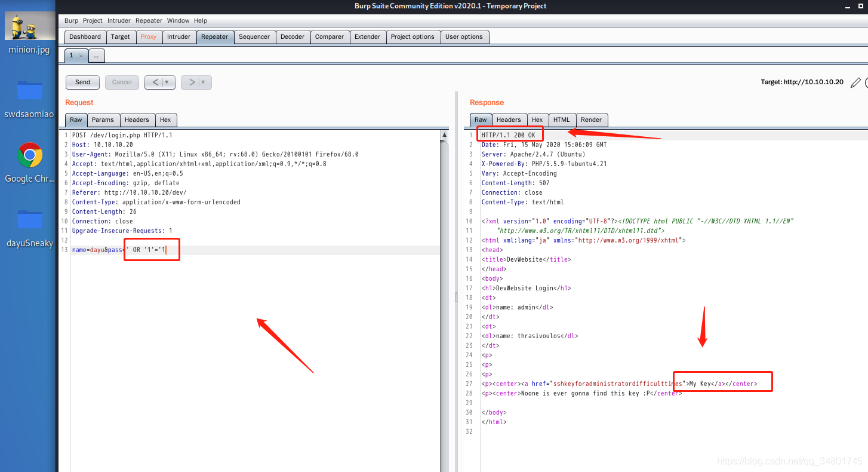Click the name: admin response line
The width and height of the screenshot is (868, 472).
point(518,307)
